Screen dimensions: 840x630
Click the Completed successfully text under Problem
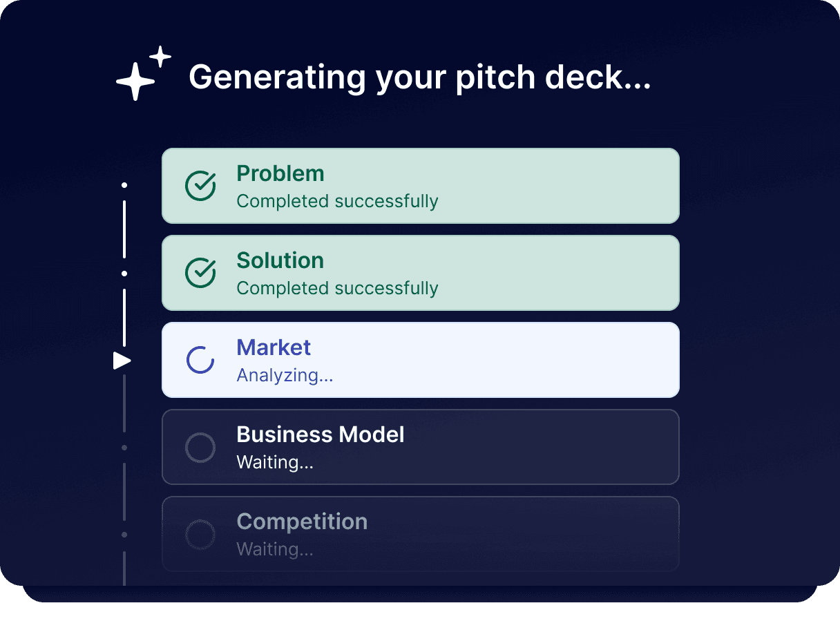pyautogui.click(x=337, y=201)
